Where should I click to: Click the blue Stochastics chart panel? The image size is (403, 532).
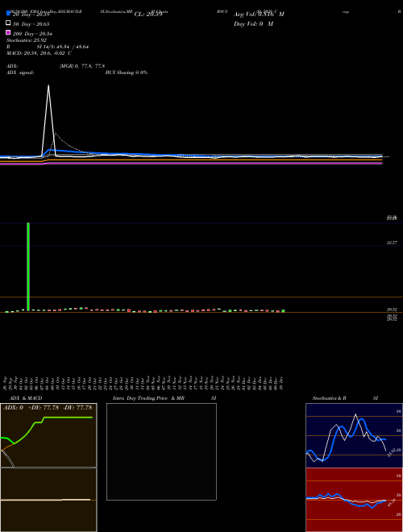click(354, 435)
